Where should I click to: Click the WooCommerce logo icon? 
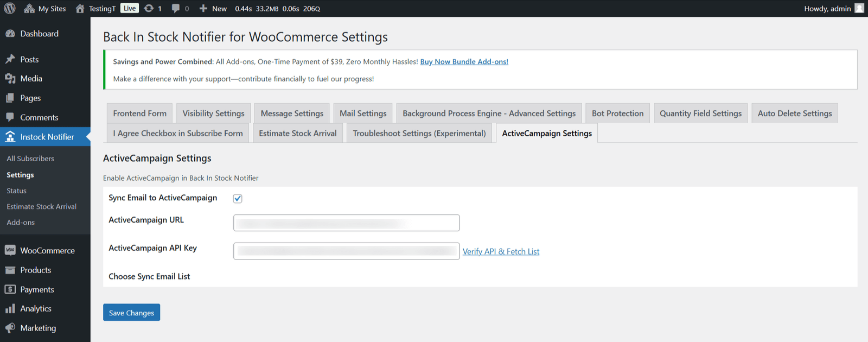pos(10,250)
